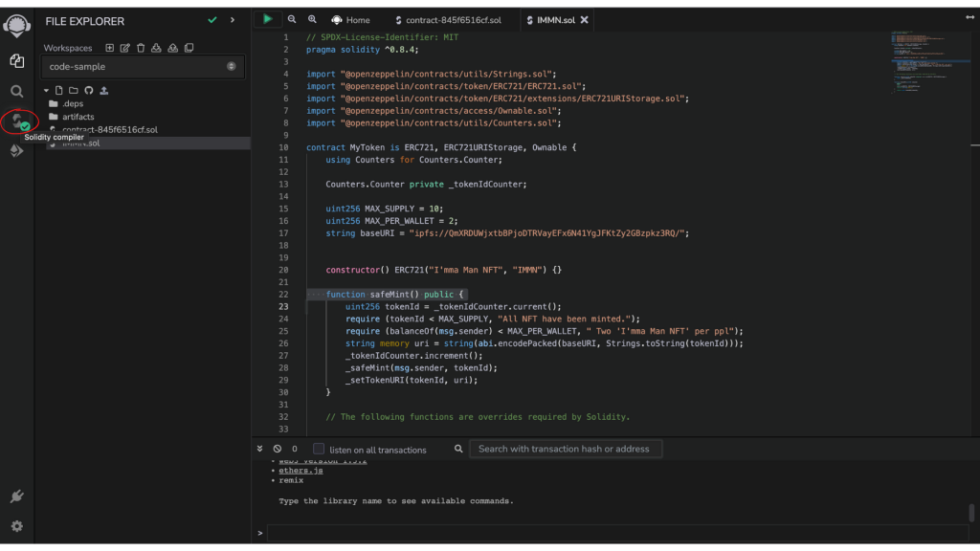This screenshot has width=980, height=551.
Task: Click the terminal scrollbar thumb
Action: coord(971,513)
